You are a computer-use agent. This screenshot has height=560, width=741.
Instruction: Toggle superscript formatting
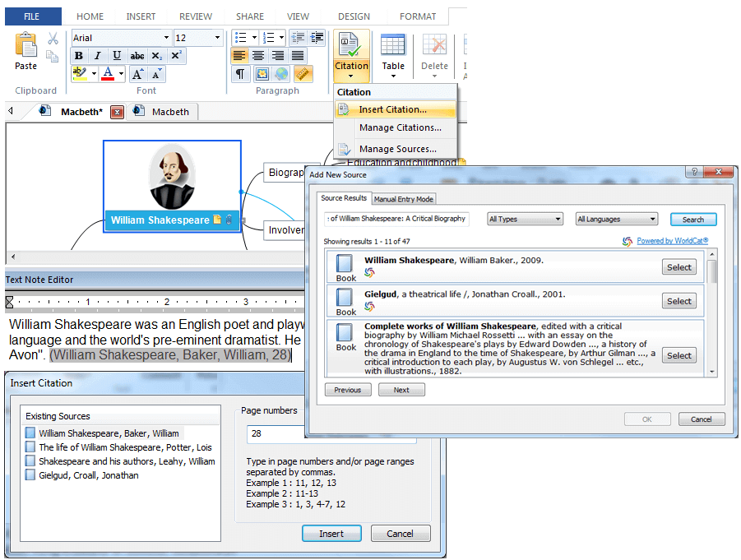[176, 56]
